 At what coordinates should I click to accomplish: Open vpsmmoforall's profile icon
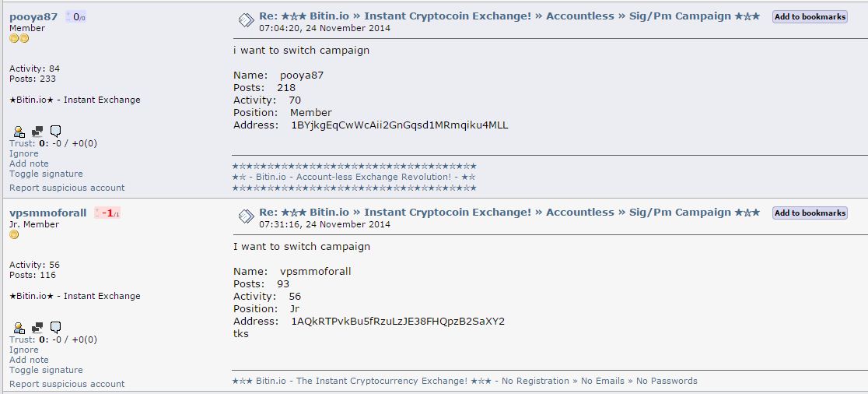pyautogui.click(x=19, y=328)
